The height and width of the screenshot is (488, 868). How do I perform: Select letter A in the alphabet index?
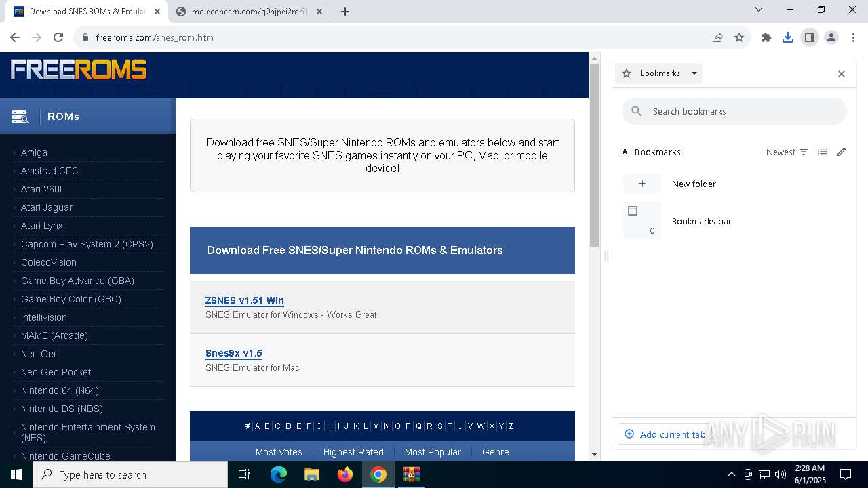(257, 426)
